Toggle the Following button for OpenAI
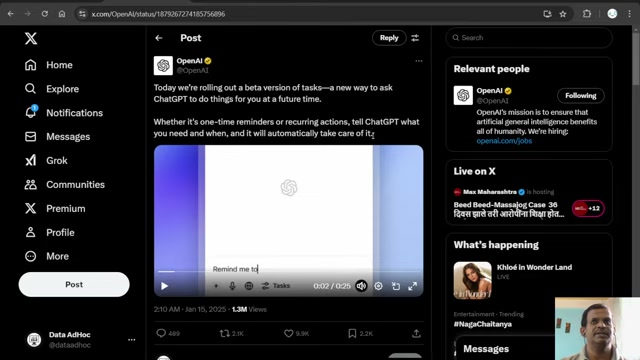The image size is (640, 360). [580, 96]
